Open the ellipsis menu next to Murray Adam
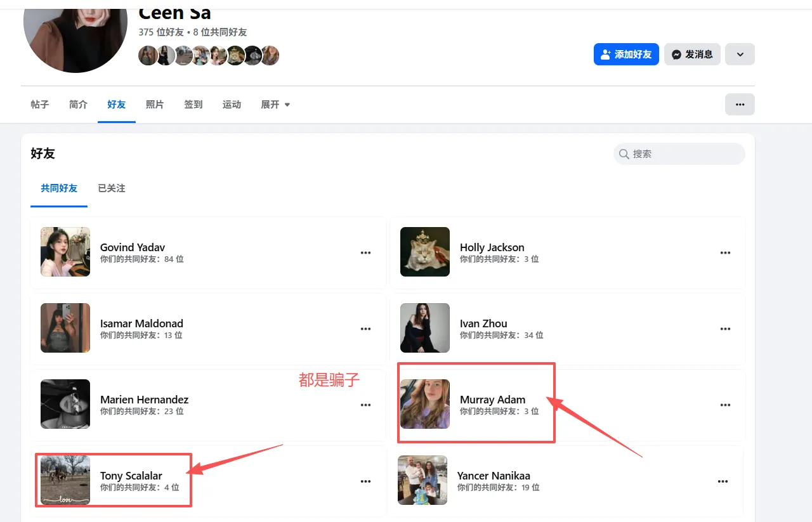The height and width of the screenshot is (522, 812). pyautogui.click(x=725, y=405)
